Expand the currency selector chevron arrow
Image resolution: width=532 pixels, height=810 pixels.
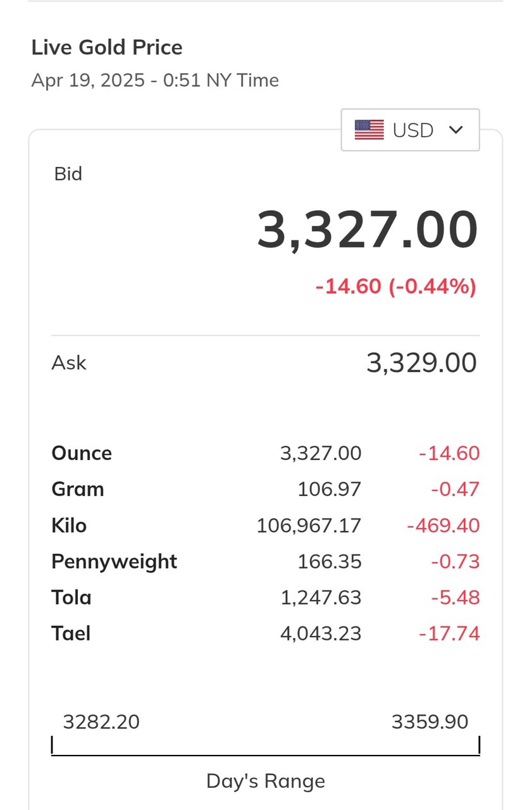[455, 130]
